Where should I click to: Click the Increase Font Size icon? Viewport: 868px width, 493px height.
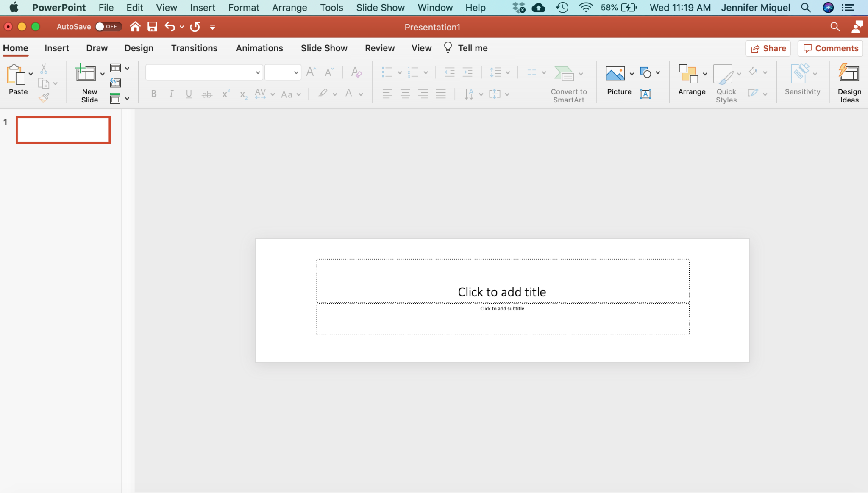pyautogui.click(x=311, y=72)
